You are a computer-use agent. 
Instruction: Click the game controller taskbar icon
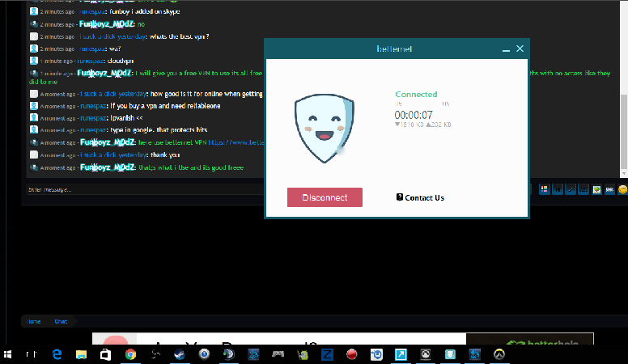pyautogui.click(x=278, y=354)
